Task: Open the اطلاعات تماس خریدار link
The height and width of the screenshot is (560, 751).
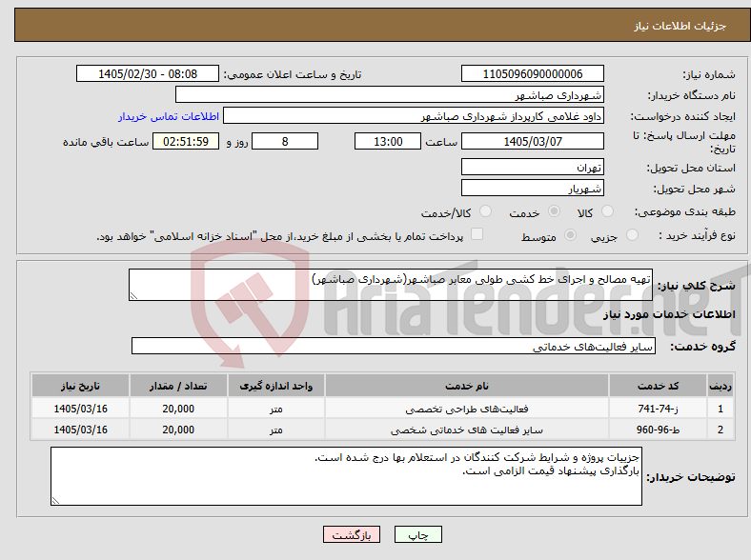Action: click(169, 116)
